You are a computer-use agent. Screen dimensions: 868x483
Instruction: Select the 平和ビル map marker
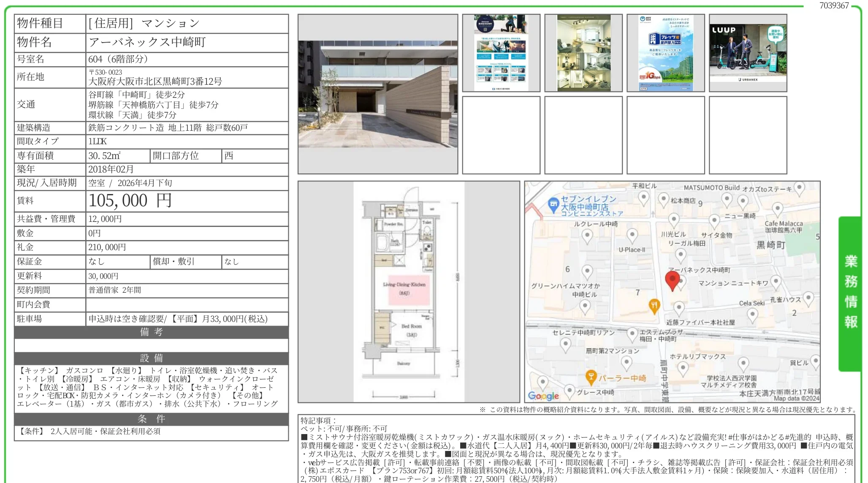point(643,196)
